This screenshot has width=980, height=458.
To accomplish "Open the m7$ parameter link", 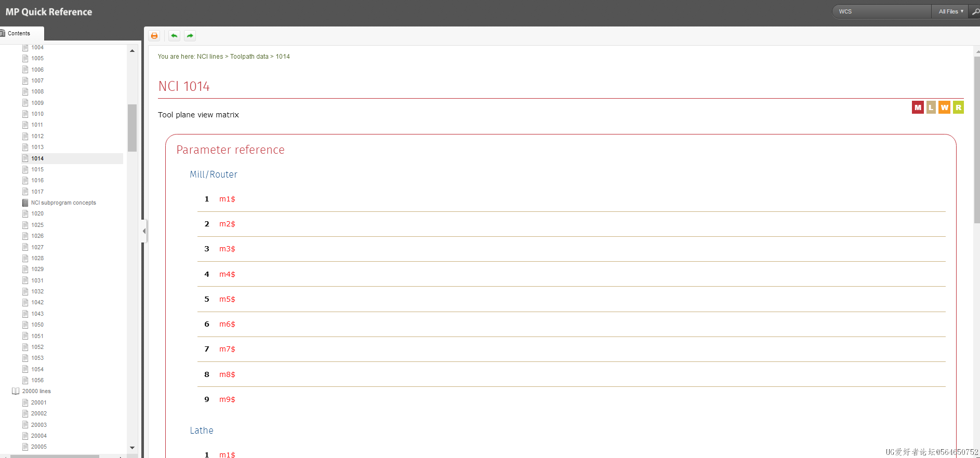I will (227, 349).
